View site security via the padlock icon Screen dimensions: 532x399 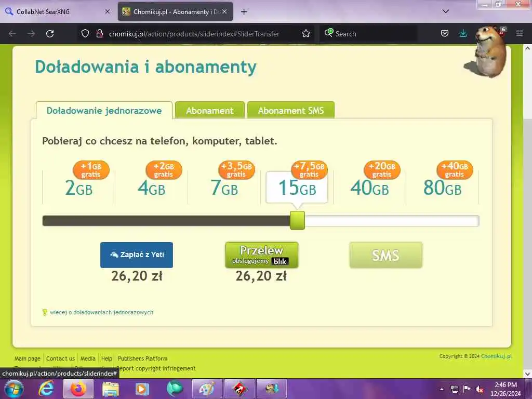point(99,34)
